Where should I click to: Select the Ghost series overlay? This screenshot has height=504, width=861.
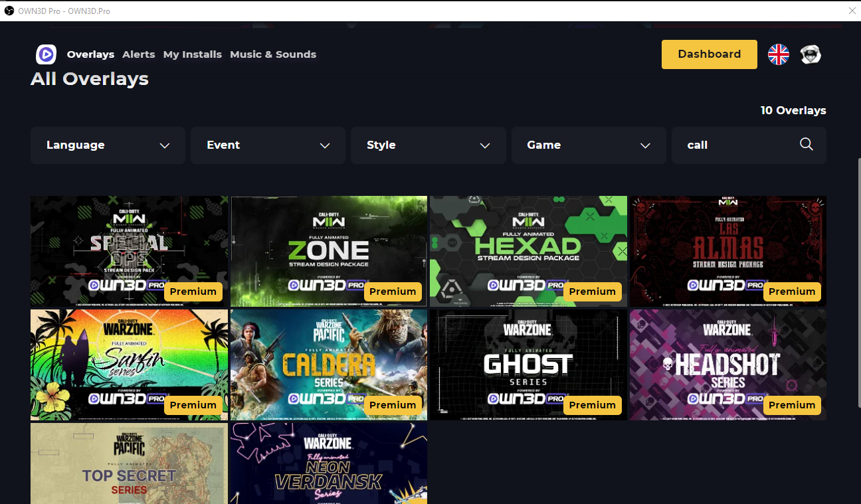pyautogui.click(x=529, y=365)
